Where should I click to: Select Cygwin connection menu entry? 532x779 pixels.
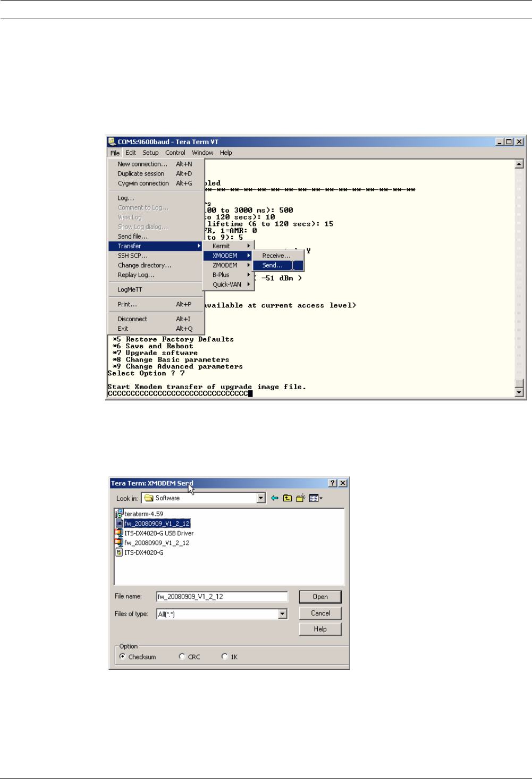(156, 183)
